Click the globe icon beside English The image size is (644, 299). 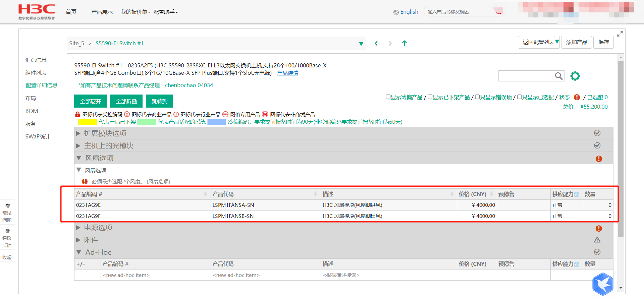coord(396,12)
